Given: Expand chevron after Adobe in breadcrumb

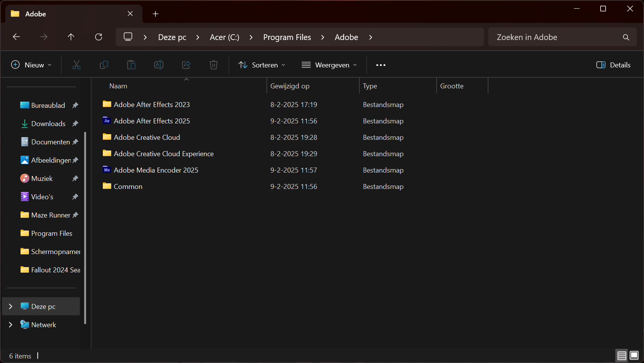Looking at the screenshot, I should click(371, 37).
